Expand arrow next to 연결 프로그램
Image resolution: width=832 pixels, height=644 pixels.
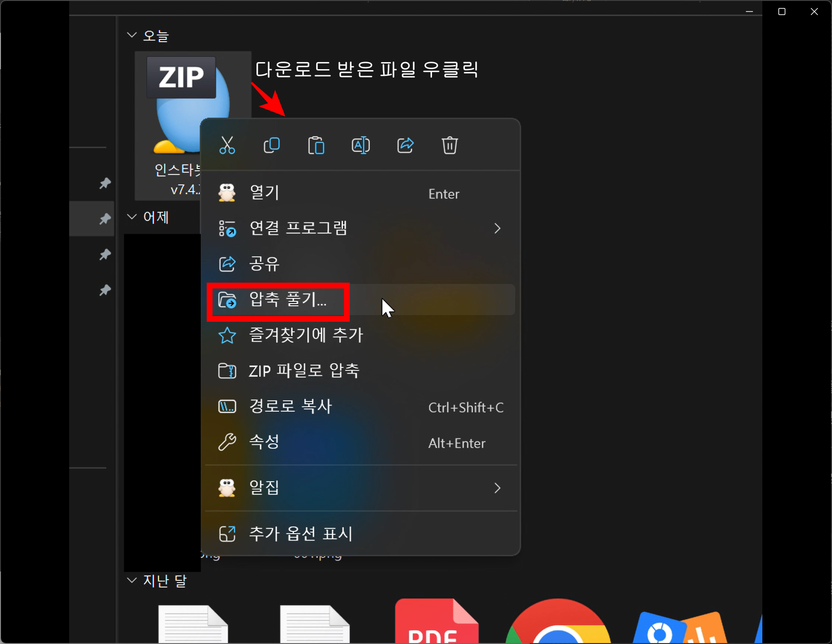[x=497, y=229]
